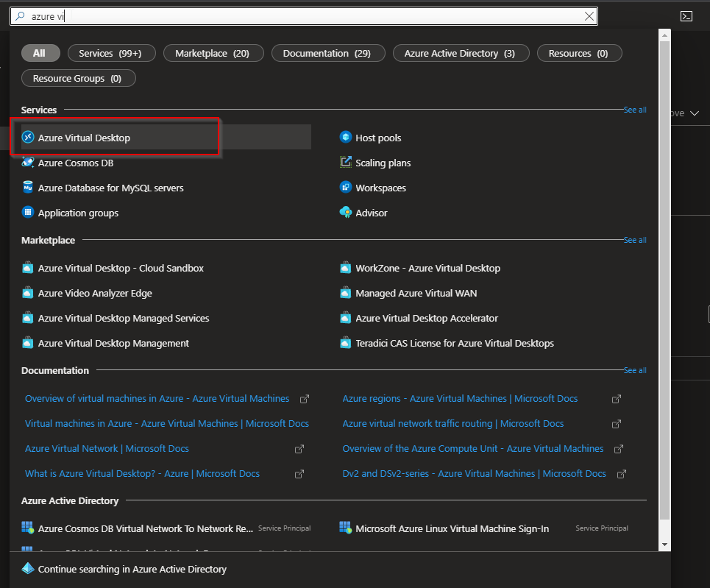Select Host pools service text
Viewport: 710px width, 588px height.
(x=378, y=138)
